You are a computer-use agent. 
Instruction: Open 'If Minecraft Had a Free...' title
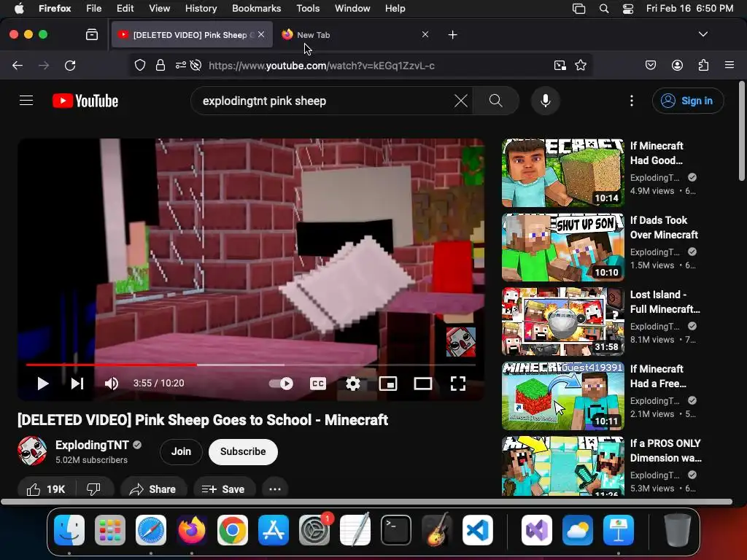[x=658, y=376]
